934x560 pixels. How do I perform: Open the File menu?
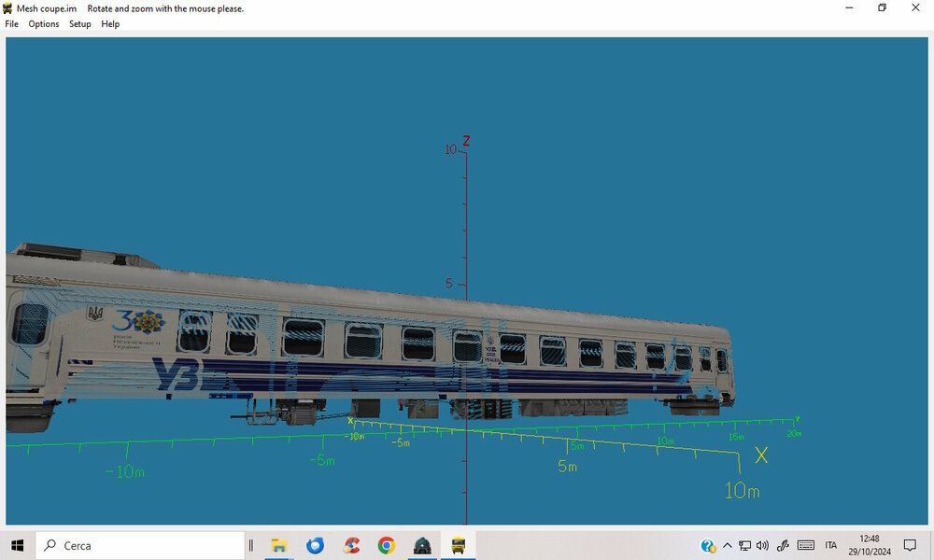(x=11, y=24)
